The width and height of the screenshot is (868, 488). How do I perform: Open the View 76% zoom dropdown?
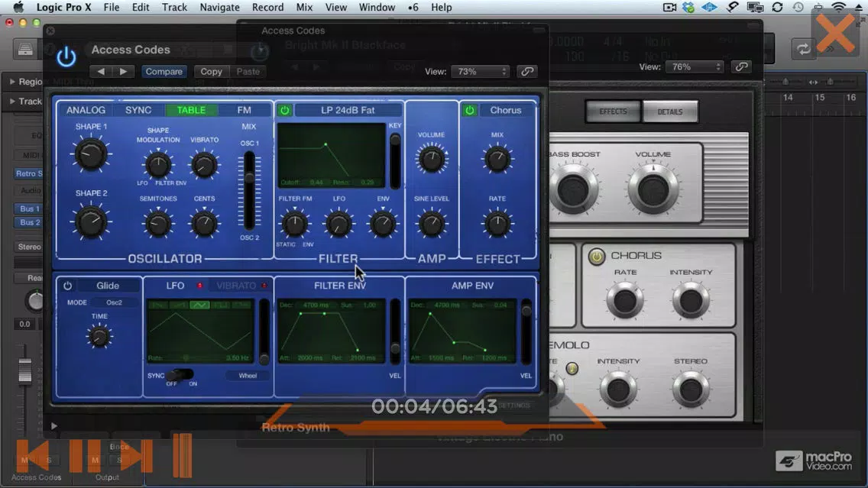coord(695,67)
